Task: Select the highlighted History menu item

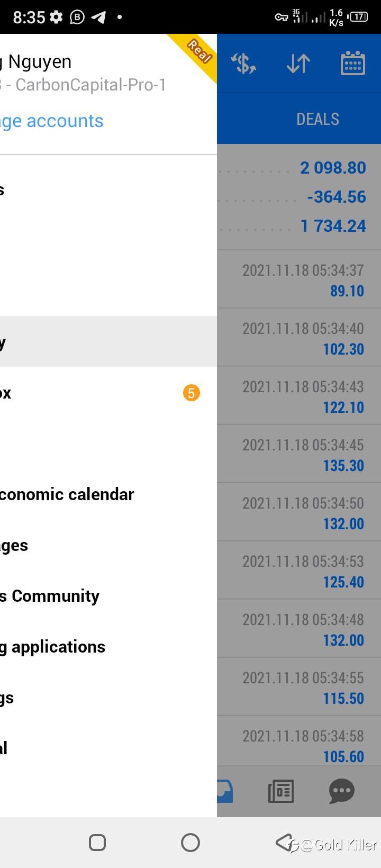Action: click(108, 342)
